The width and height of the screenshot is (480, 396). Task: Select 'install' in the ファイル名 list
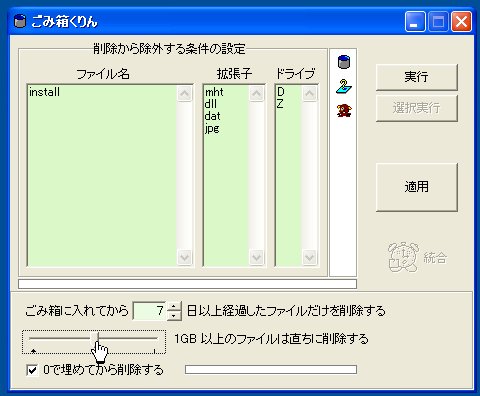click(x=44, y=92)
